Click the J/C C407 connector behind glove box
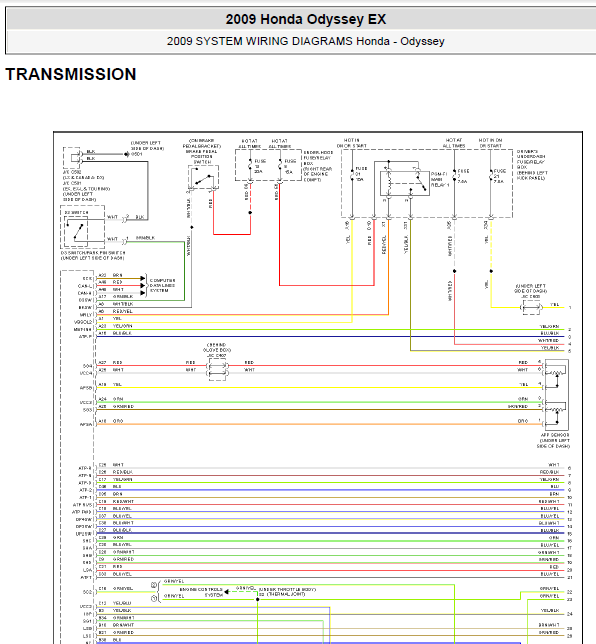The height and width of the screenshot is (644, 596). 217,369
